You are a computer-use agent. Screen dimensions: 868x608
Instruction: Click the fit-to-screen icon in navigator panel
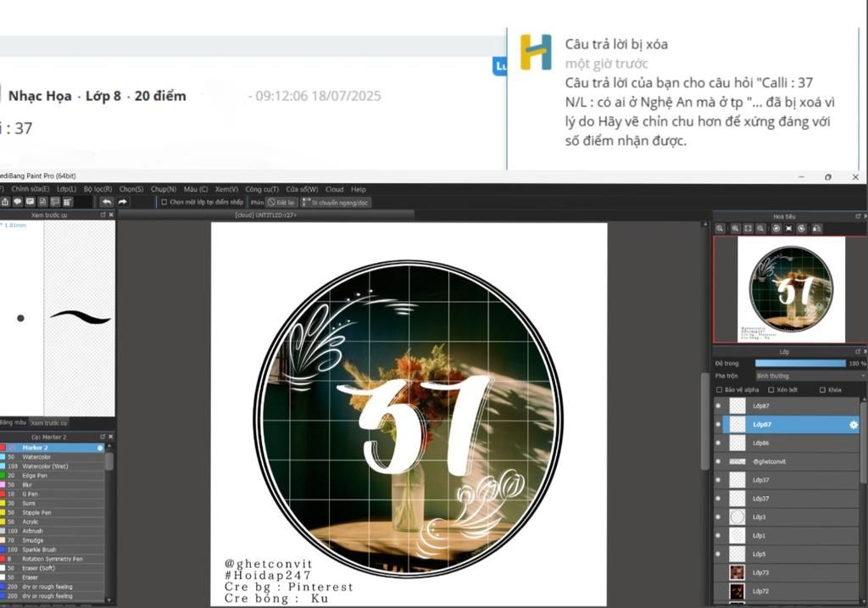(x=748, y=229)
